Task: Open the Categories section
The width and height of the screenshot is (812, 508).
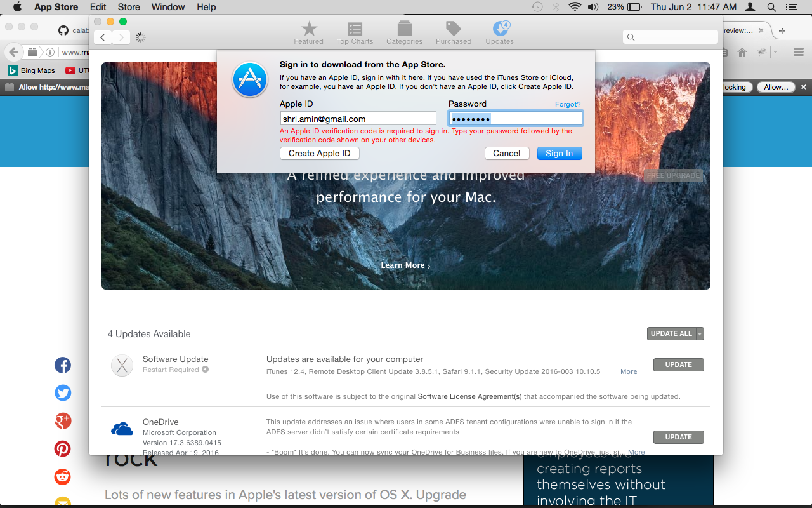Action: [x=404, y=33]
